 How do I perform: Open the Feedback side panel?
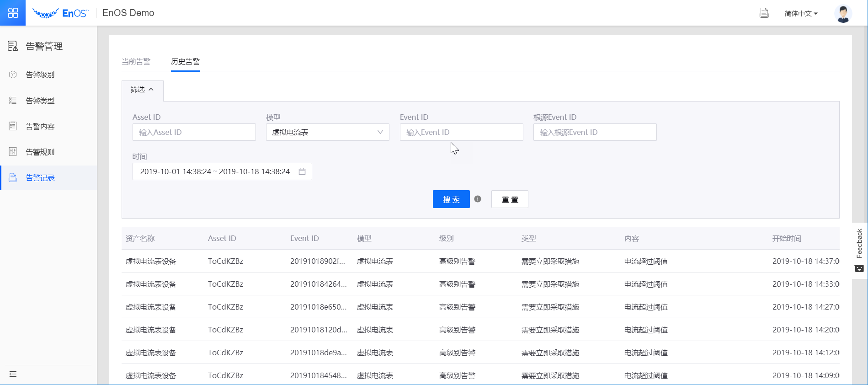click(859, 250)
